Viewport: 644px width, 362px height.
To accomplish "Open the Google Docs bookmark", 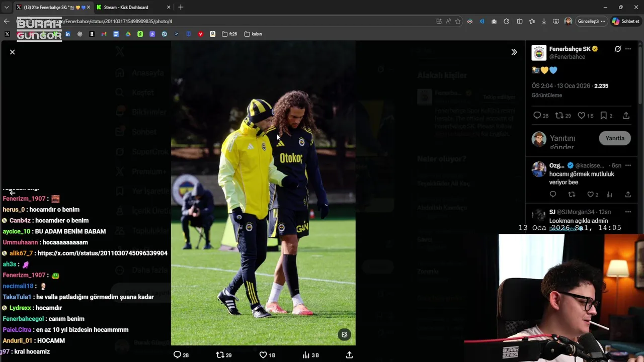I will pyautogui.click(x=116, y=34).
